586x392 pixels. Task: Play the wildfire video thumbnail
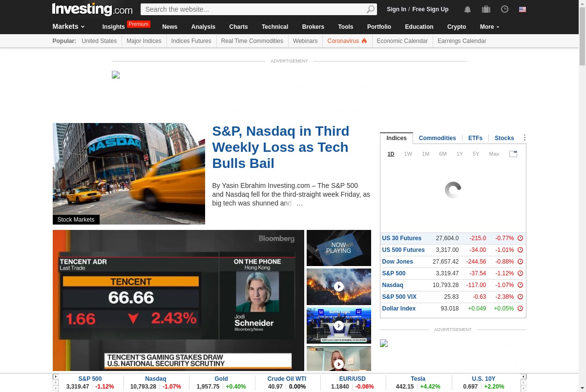pos(339,287)
